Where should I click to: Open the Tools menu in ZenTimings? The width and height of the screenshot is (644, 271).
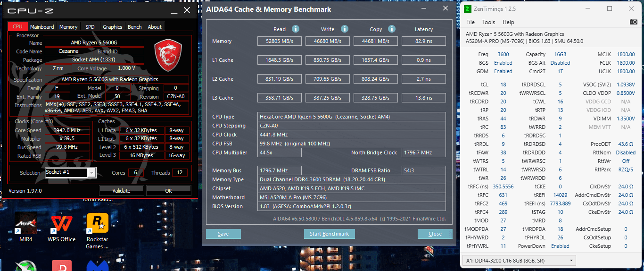(x=488, y=22)
